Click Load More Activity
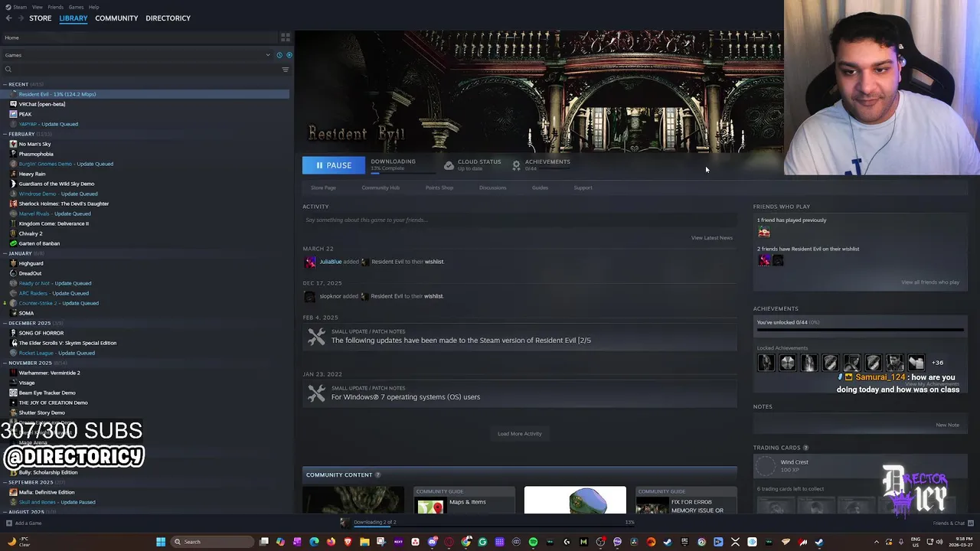This screenshot has width=980, height=551. [519, 434]
